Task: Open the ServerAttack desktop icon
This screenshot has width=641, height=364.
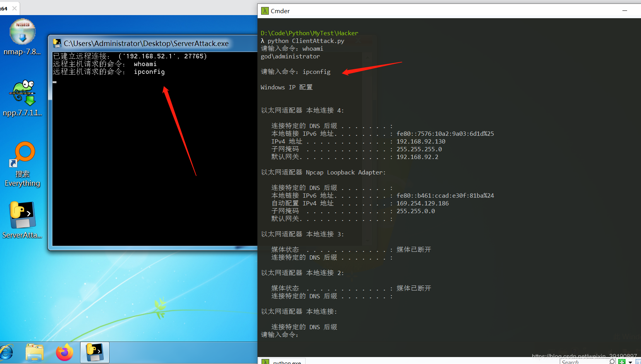Action: pos(22,220)
